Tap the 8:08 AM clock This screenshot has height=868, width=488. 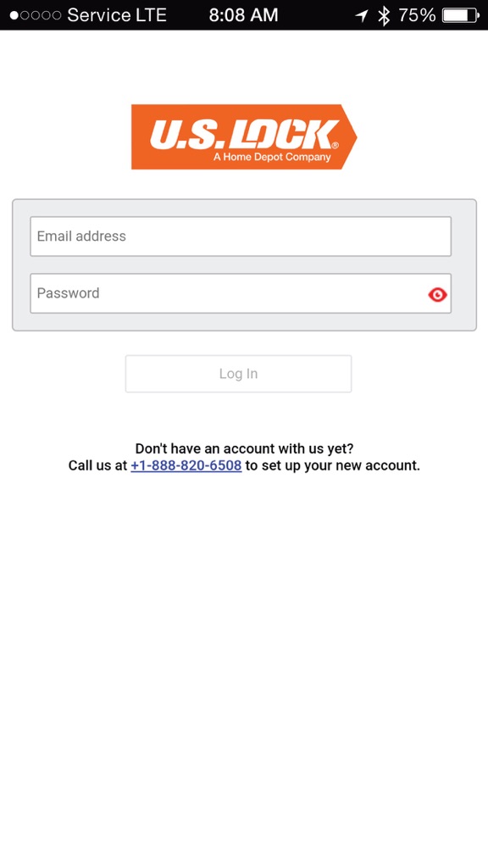[243, 15]
